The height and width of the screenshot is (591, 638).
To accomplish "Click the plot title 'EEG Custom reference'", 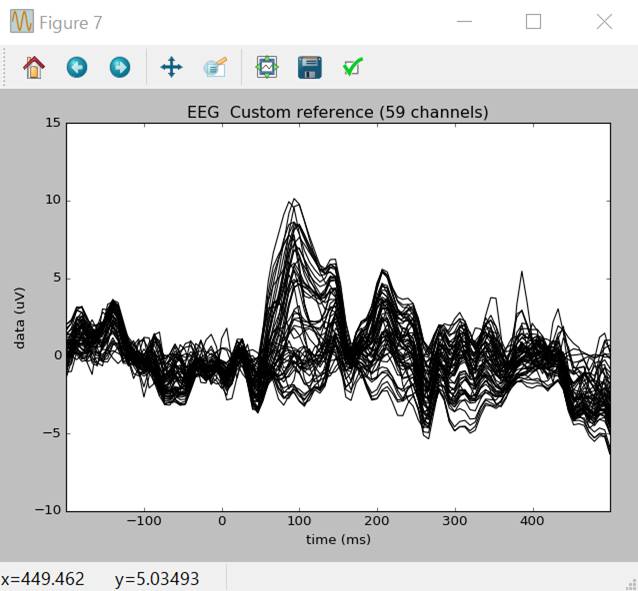I will [x=337, y=112].
